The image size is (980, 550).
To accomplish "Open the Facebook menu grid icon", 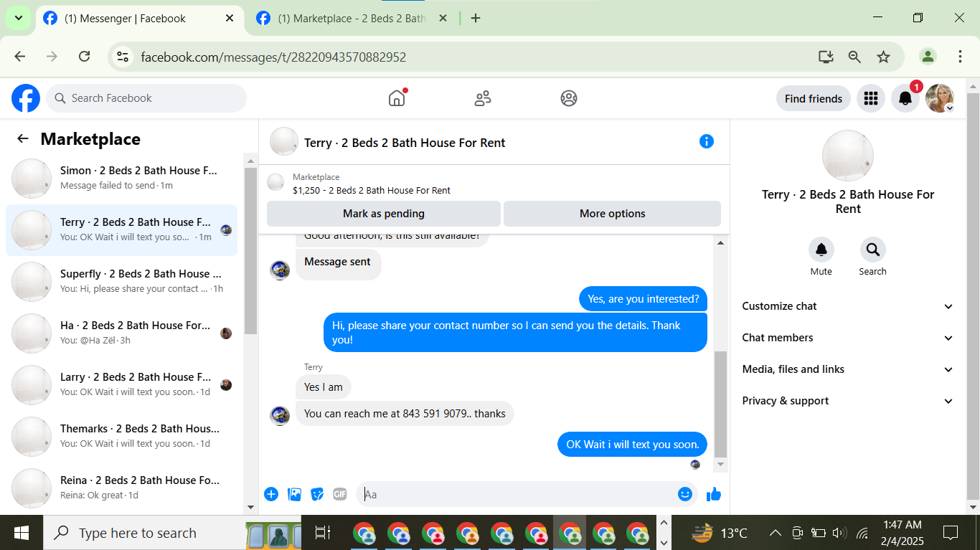I will 871,98.
